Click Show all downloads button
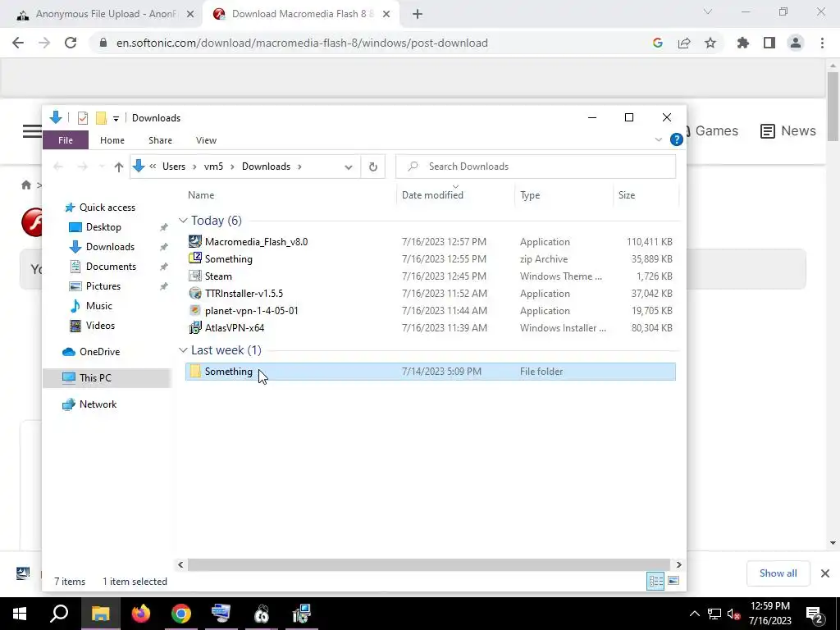Screen dimensions: 840x630 click(778, 573)
